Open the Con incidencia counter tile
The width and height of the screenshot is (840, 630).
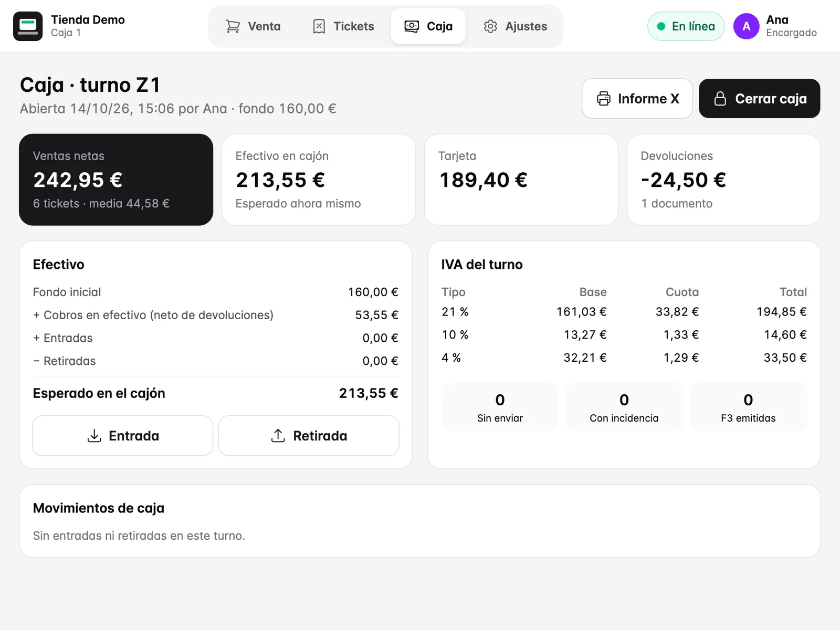click(624, 407)
